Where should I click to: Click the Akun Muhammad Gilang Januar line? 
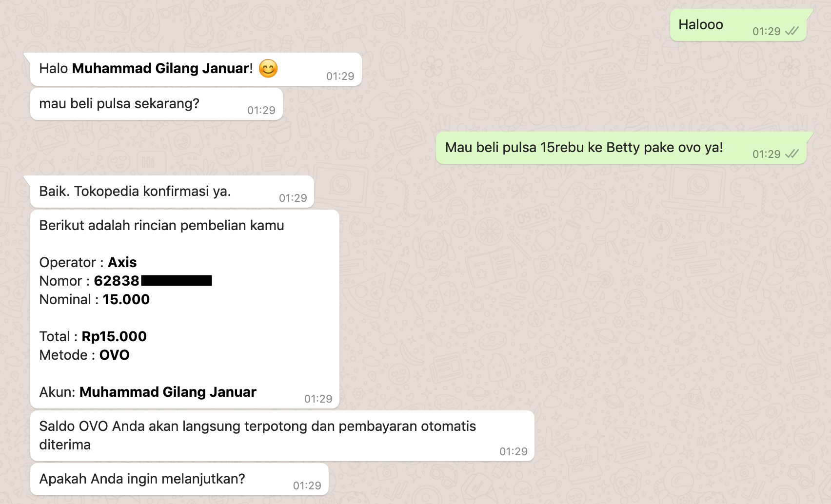point(148,392)
